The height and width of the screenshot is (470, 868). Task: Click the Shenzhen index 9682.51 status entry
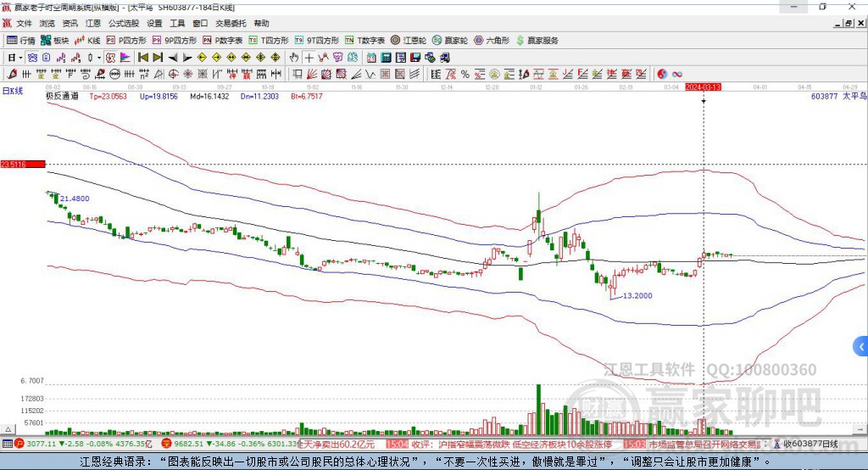[x=230, y=444]
